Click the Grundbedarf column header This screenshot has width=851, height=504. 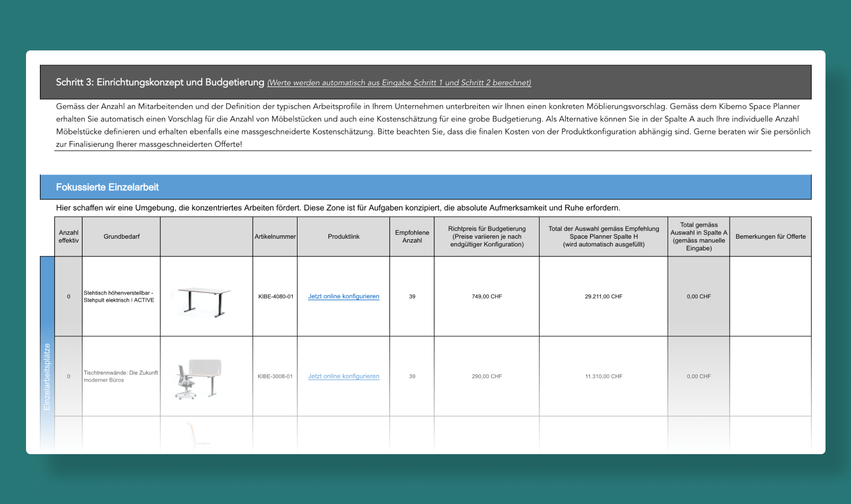point(121,236)
